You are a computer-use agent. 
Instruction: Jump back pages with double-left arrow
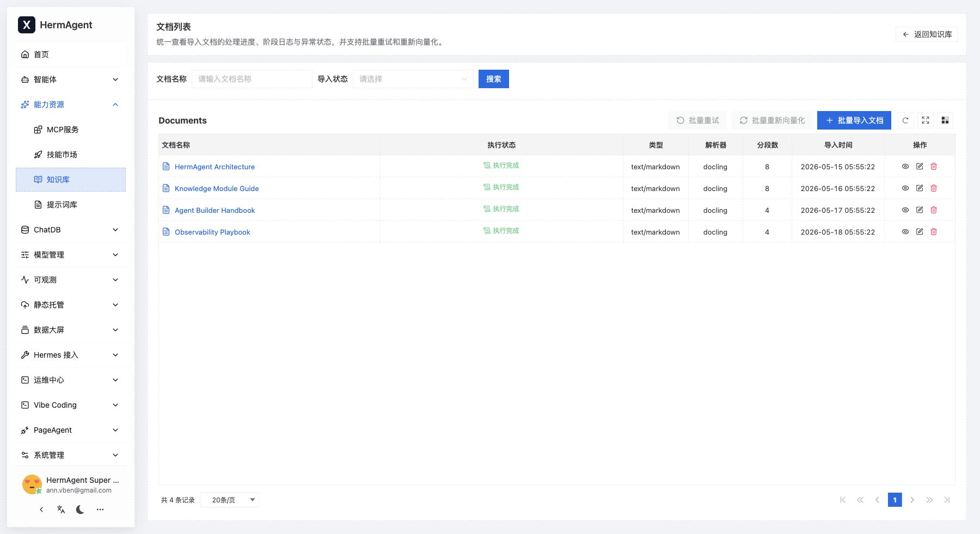coord(860,500)
